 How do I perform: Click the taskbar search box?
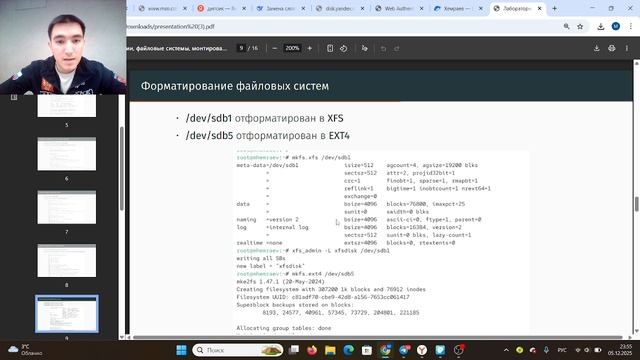pyautogui.click(x=238, y=350)
